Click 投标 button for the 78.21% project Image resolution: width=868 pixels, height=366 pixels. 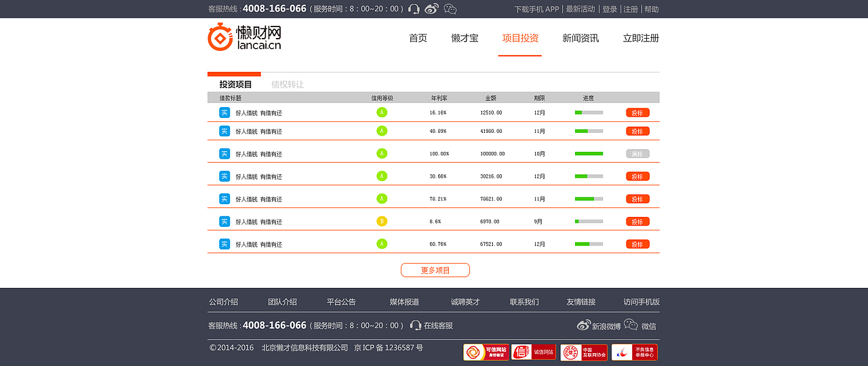click(x=637, y=199)
